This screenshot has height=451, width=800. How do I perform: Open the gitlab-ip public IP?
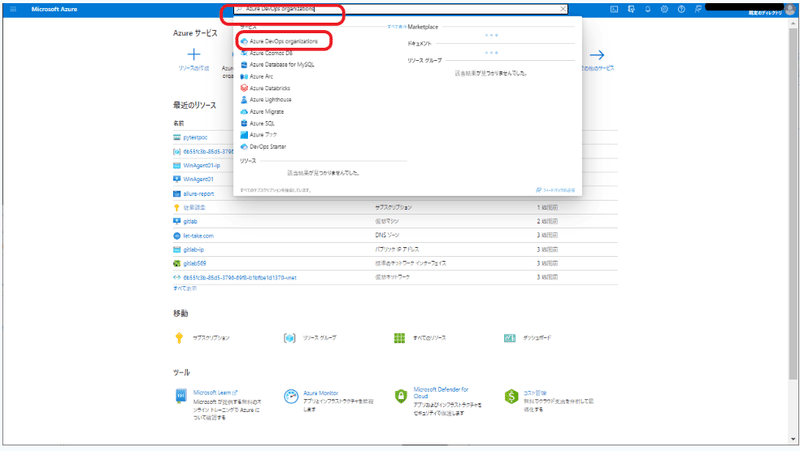click(193, 249)
